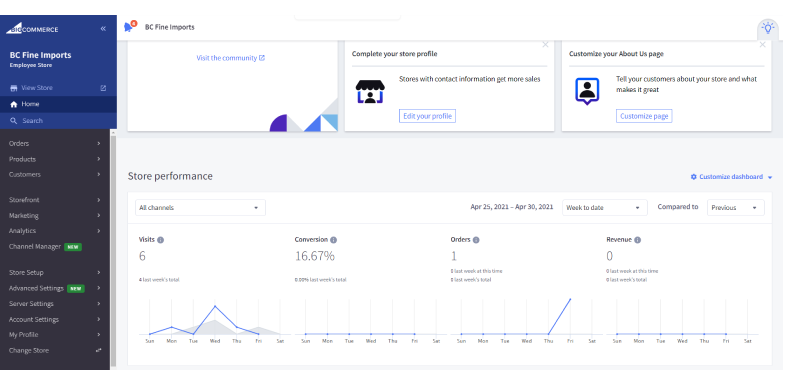This screenshot has height=370, width=794.
Task: Click the BigCommerce logo
Action: tap(32, 29)
